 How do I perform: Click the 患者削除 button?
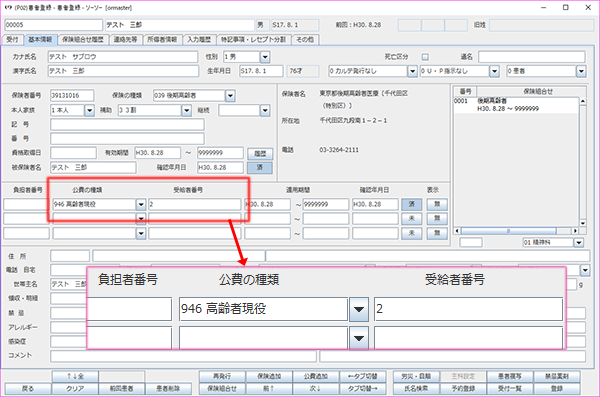(168, 389)
